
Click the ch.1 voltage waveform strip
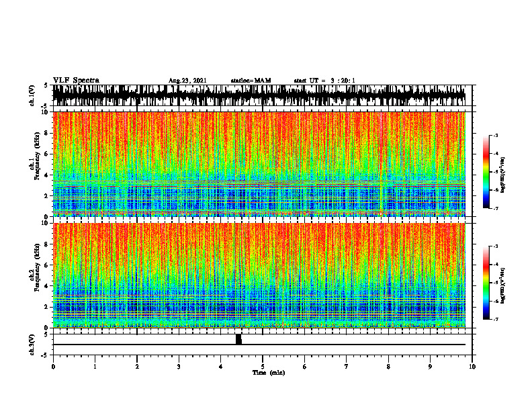tap(259, 95)
